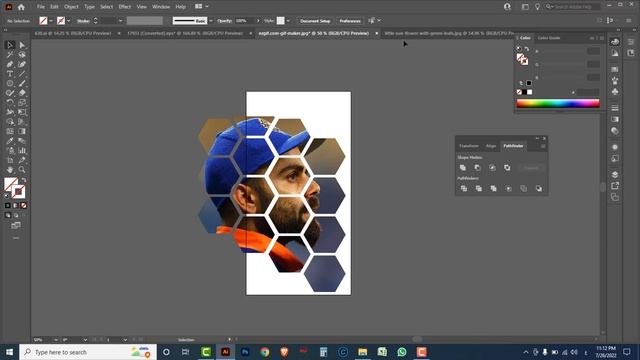Click the Merge pathfinder icon

pos(493,189)
